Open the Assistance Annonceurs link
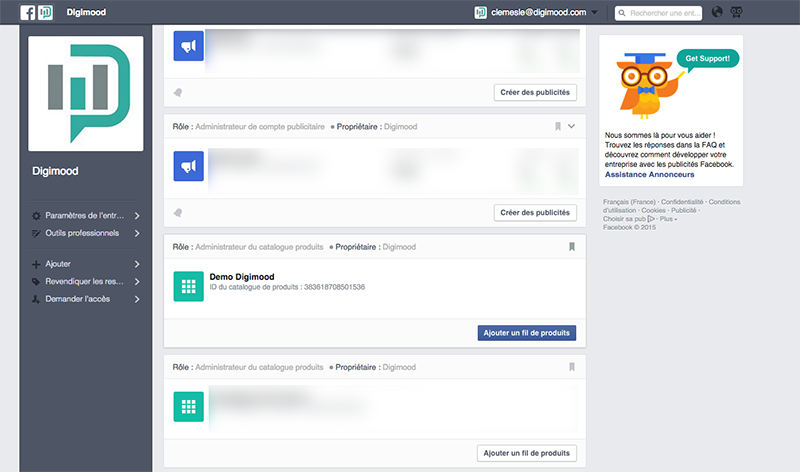 [649, 175]
